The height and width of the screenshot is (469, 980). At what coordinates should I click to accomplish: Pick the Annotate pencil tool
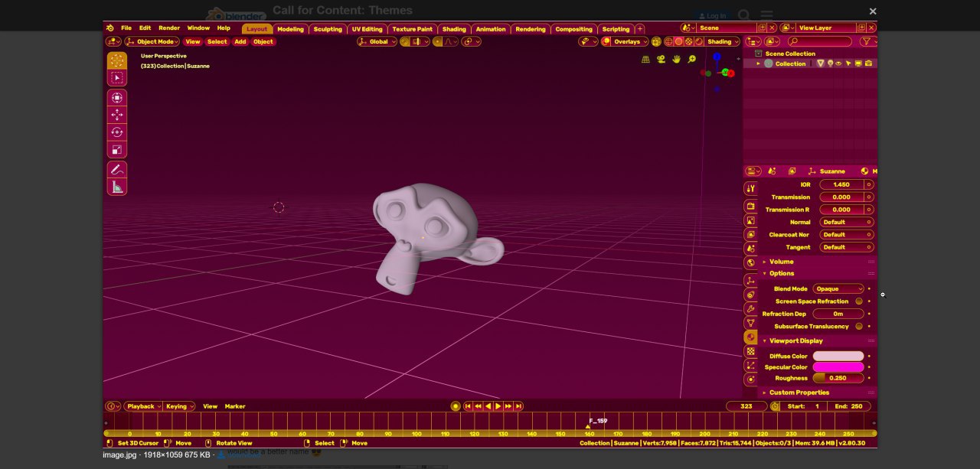116,169
